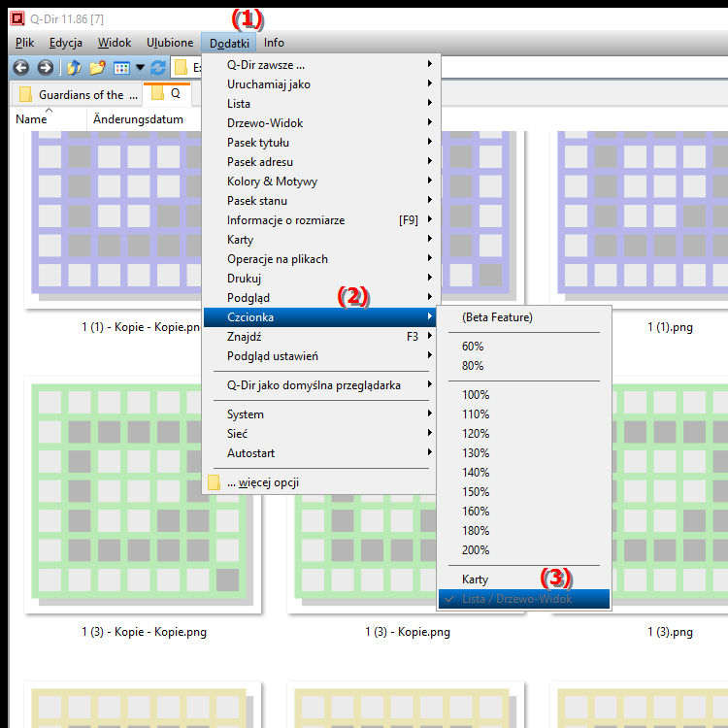Expand 'Uruchamiaj jako' submenu

321,84
